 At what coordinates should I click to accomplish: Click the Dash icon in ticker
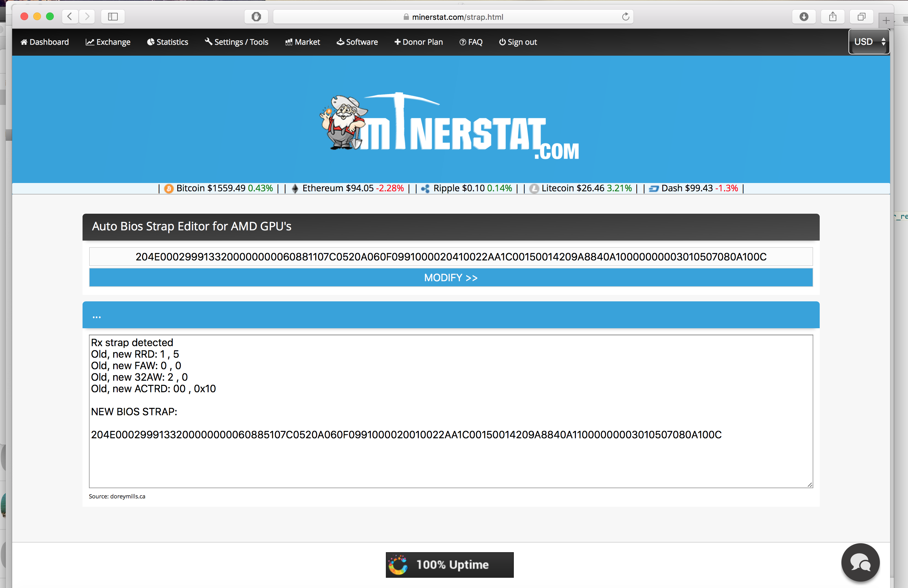(x=654, y=188)
